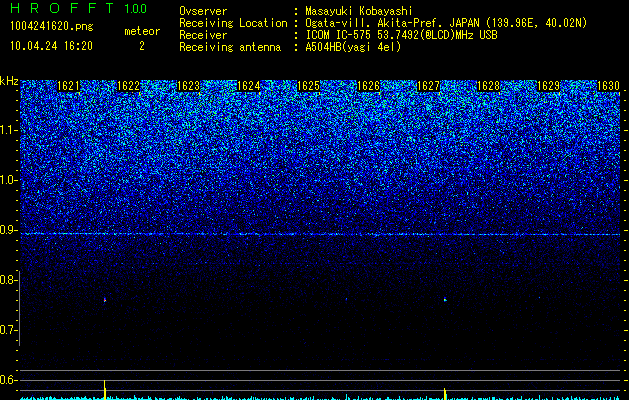Click the 1630 time marker

tap(609, 86)
